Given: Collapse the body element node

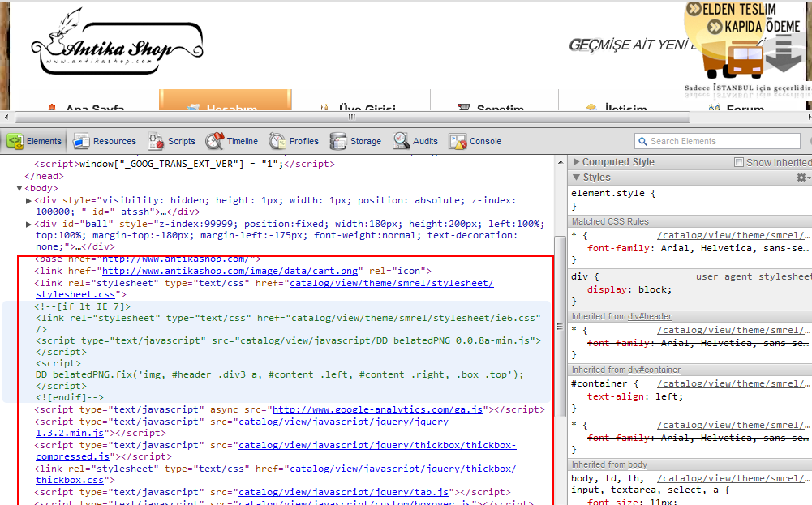Looking at the screenshot, I should pyautogui.click(x=19, y=188).
